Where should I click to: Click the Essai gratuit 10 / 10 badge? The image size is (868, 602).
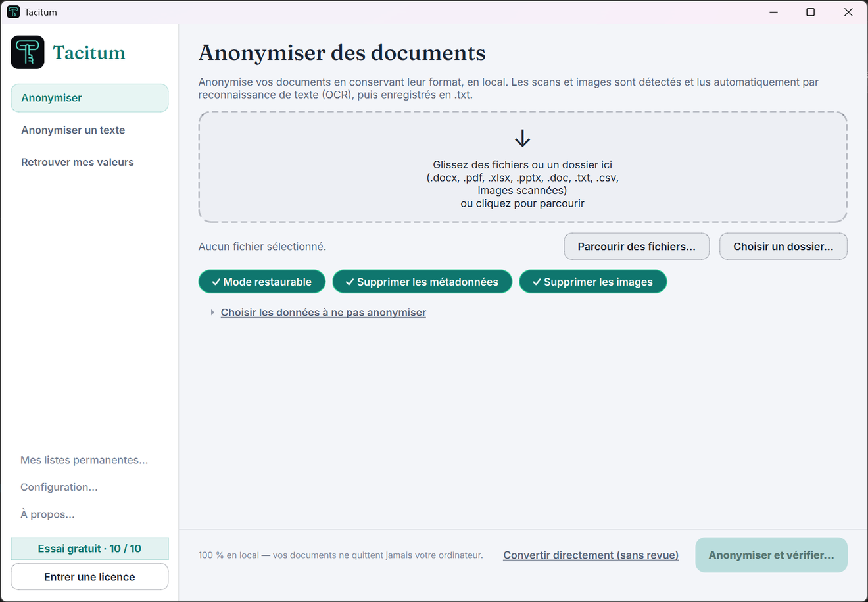pos(89,549)
